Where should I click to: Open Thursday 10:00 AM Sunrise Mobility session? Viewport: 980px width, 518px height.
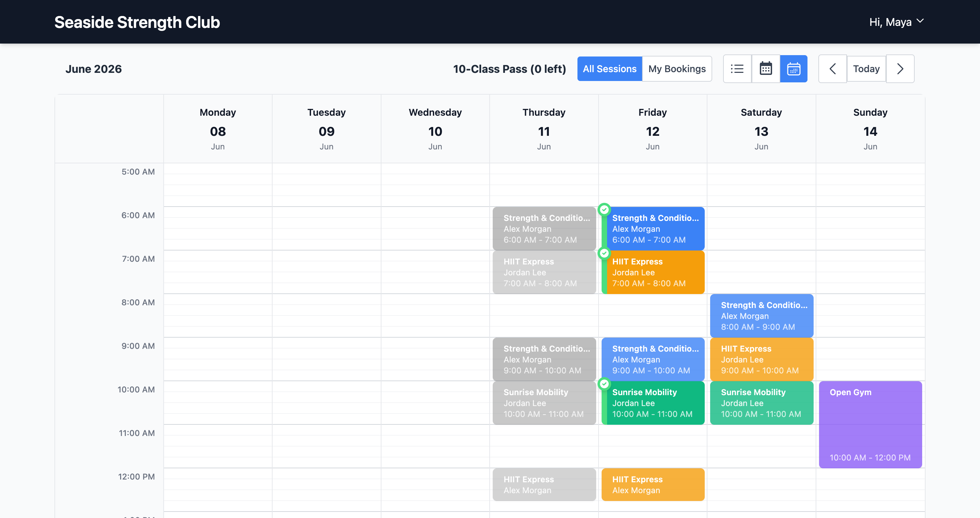[544, 403]
